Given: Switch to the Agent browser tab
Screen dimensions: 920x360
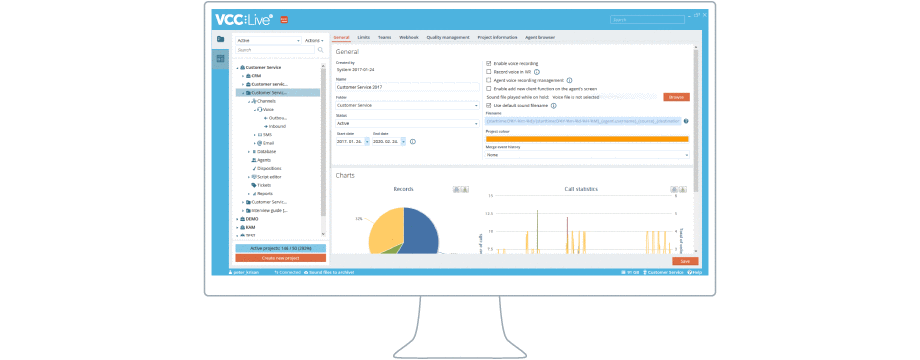Looking at the screenshot, I should point(540,37).
